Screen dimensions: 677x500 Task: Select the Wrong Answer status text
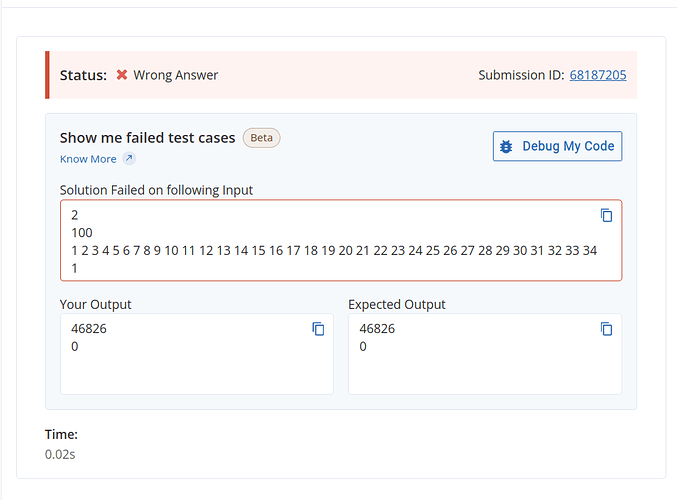click(175, 75)
